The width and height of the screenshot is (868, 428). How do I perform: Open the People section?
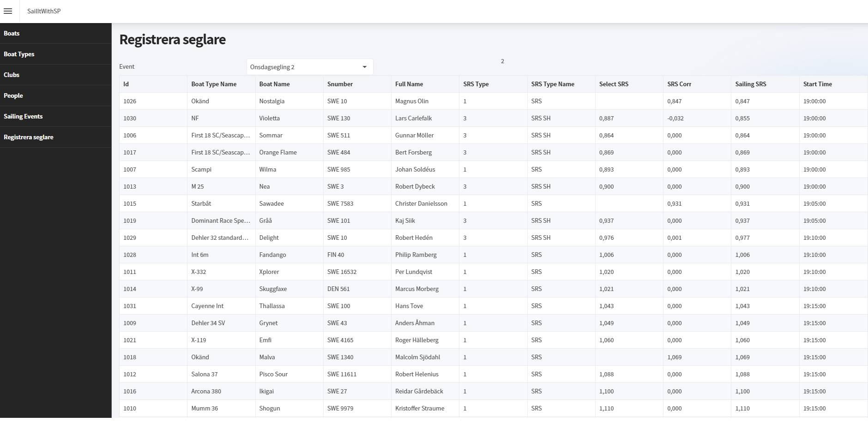pyautogui.click(x=55, y=95)
